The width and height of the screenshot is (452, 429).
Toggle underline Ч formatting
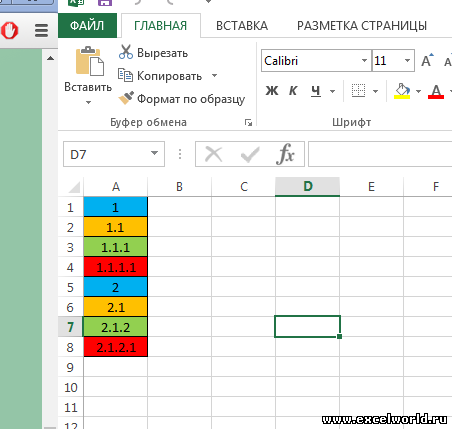(315, 91)
